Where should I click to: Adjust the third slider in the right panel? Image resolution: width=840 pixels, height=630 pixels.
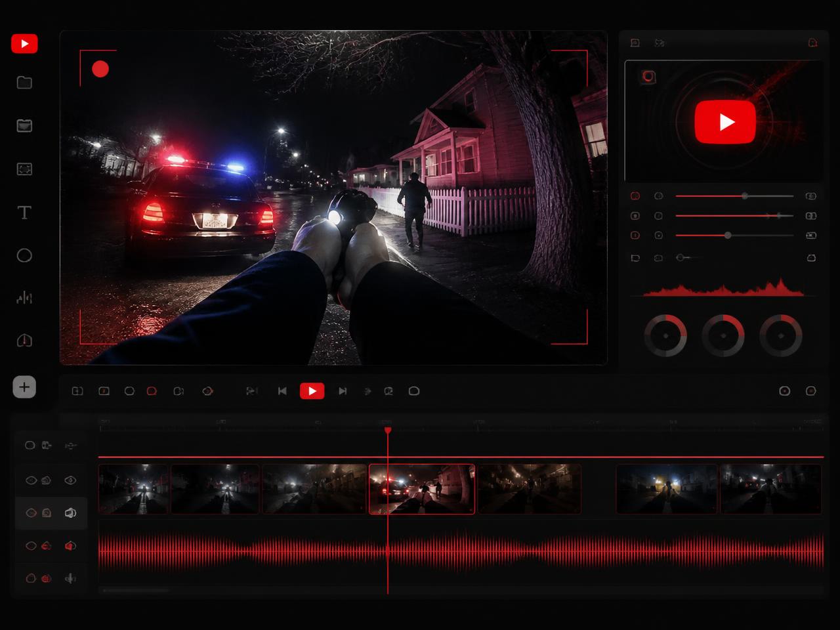click(735, 236)
